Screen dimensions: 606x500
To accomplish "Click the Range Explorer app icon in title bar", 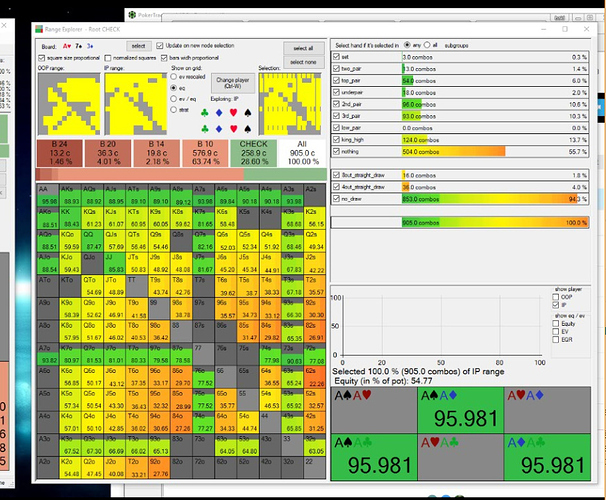I will (39, 29).
